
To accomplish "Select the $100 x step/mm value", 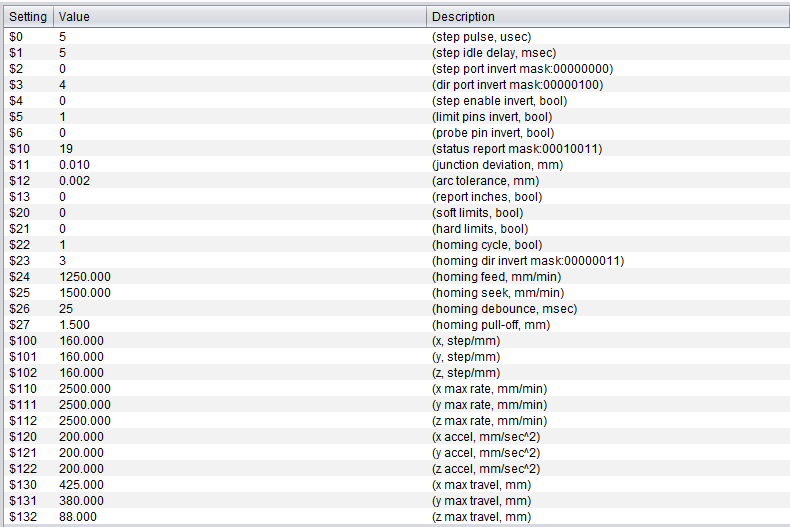I will [x=82, y=341].
